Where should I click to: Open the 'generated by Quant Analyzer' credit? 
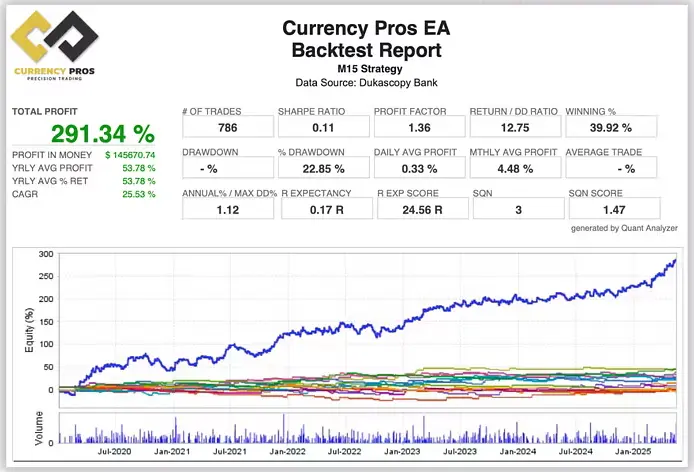pyautogui.click(x=624, y=228)
